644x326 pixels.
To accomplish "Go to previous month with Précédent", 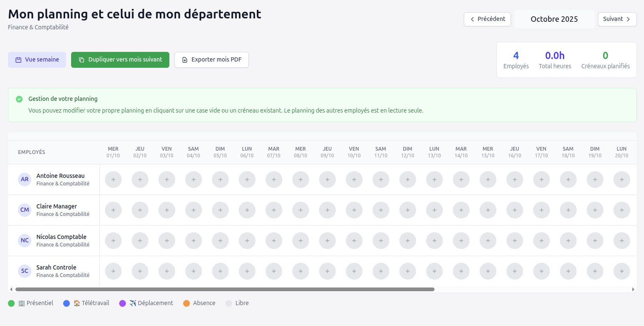I will (x=487, y=19).
